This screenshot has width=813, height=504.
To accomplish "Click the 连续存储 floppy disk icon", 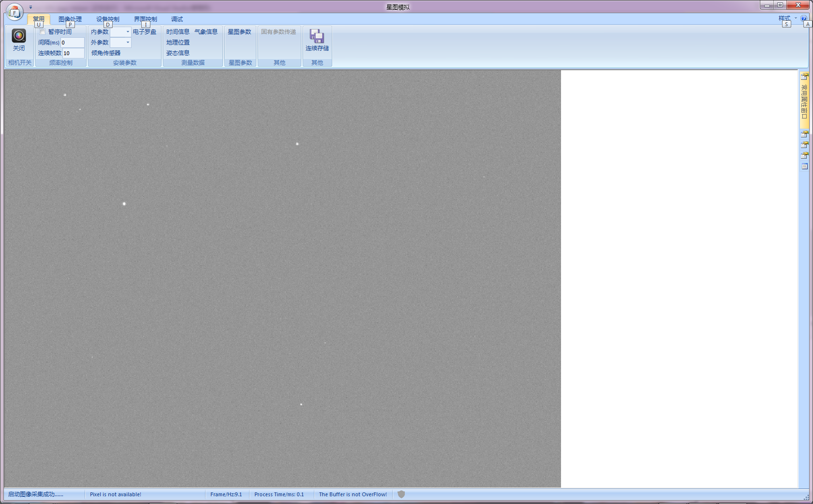I will pos(317,36).
